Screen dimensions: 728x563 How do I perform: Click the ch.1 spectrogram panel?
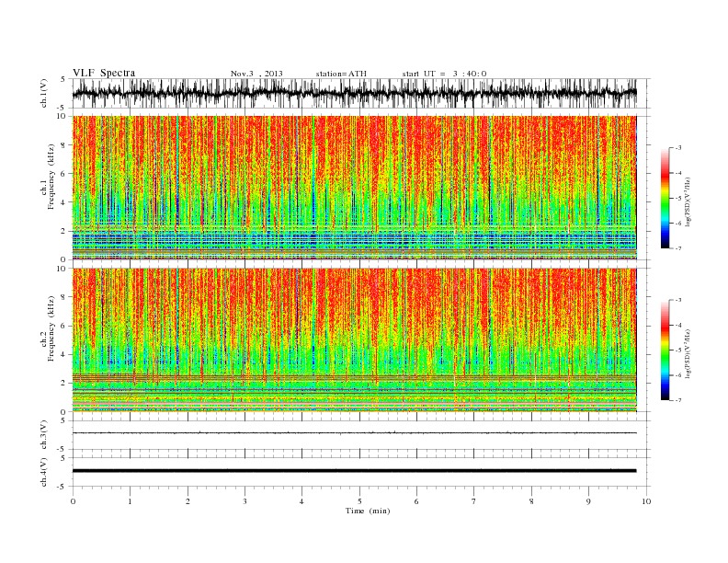coord(355,188)
